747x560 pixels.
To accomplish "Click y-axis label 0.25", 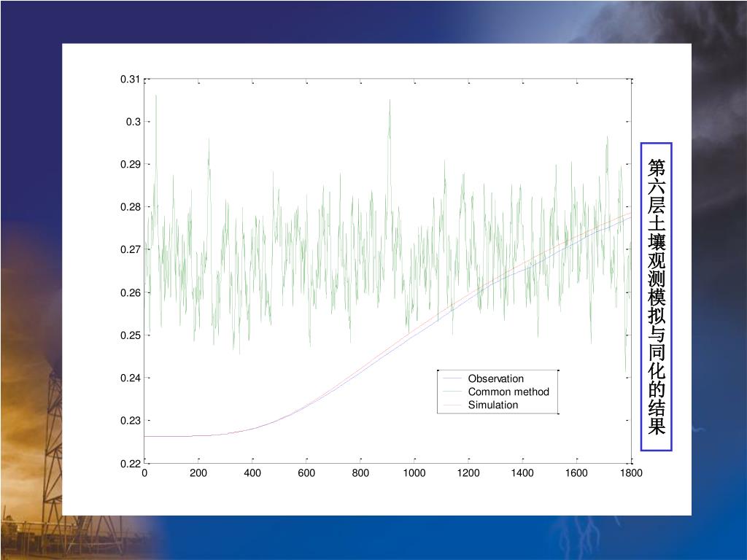I will [x=130, y=335].
